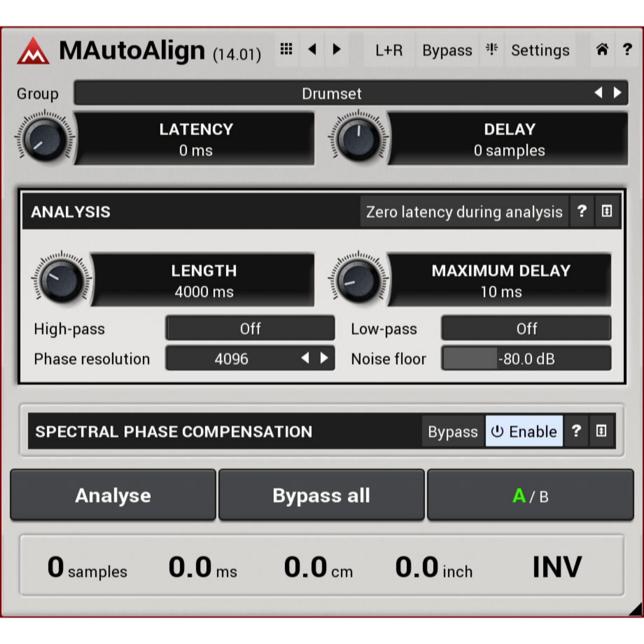Toggle INV phase invert
The height and width of the screenshot is (644, 644).
point(557,567)
